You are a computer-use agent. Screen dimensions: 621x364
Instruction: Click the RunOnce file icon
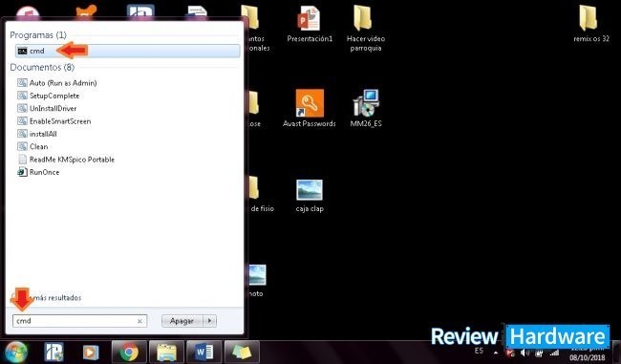(x=22, y=172)
